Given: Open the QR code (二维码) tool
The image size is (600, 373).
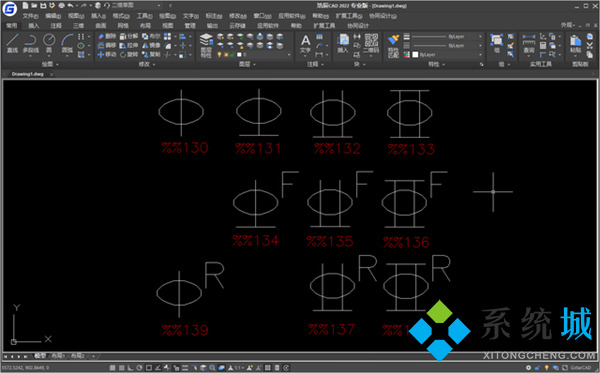Looking at the screenshot, I should click(x=371, y=43).
